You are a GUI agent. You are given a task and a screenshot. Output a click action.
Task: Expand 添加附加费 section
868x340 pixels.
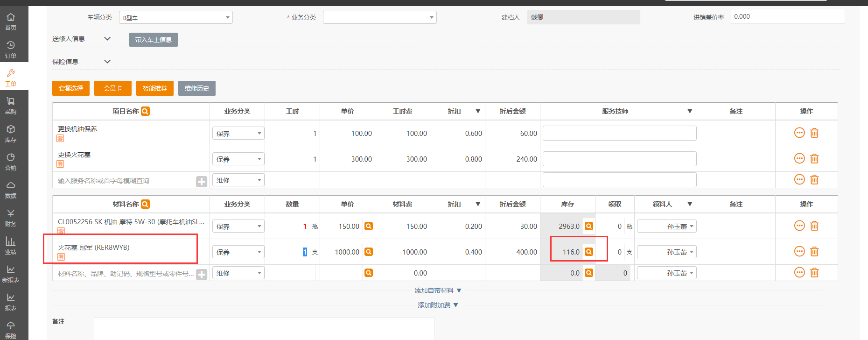(438, 305)
